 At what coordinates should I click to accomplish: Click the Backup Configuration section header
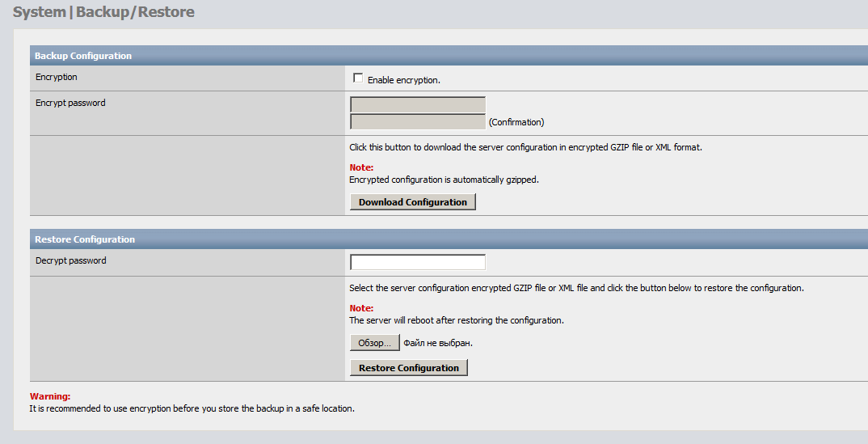(x=83, y=56)
